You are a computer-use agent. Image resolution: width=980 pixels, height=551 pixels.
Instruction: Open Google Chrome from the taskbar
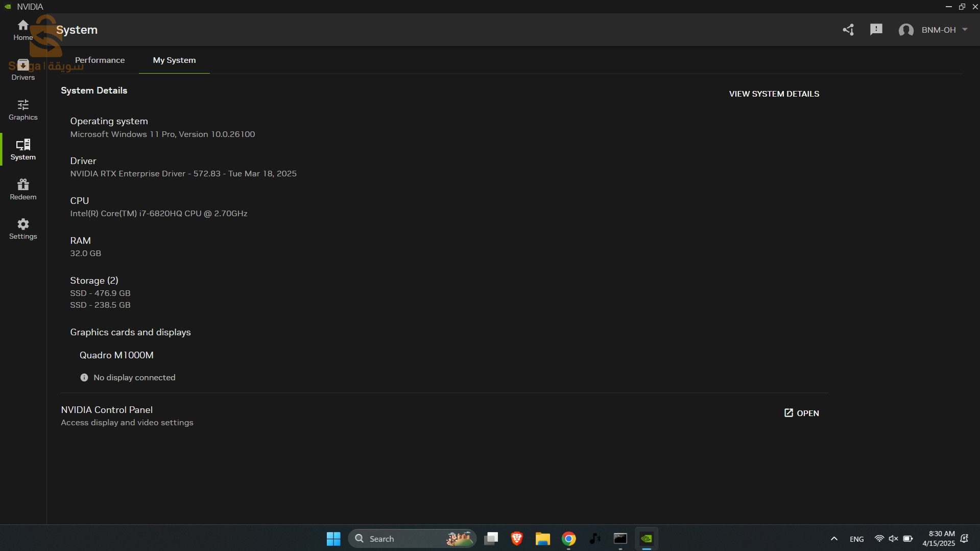(568, 539)
